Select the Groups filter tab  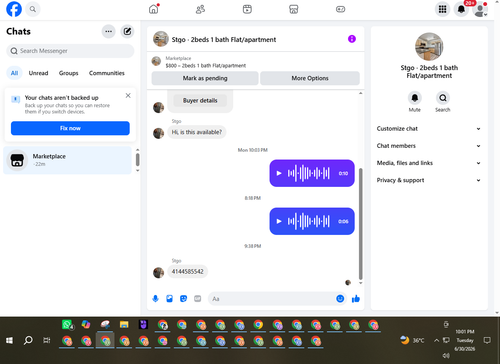click(68, 73)
